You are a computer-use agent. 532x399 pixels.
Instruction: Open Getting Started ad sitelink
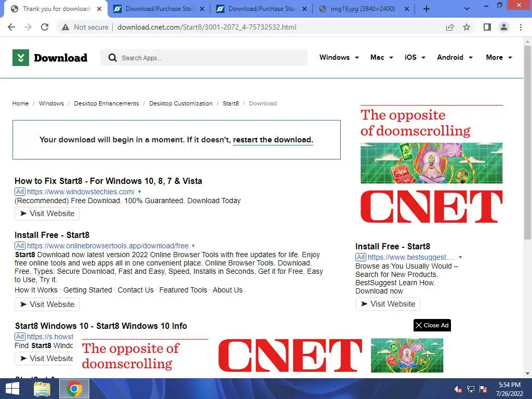coord(87,290)
